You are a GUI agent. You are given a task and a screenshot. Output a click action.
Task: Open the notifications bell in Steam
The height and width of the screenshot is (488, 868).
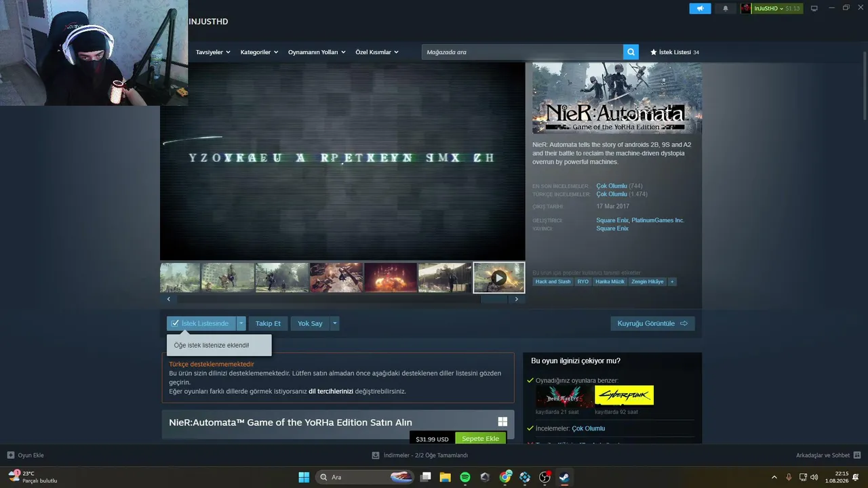pyautogui.click(x=726, y=8)
